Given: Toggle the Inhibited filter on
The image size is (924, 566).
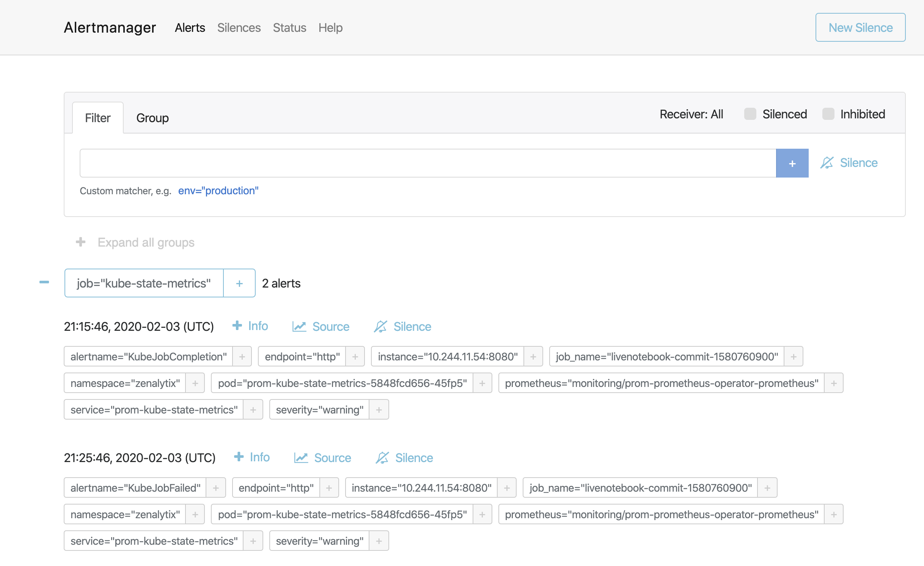Looking at the screenshot, I should [x=827, y=113].
